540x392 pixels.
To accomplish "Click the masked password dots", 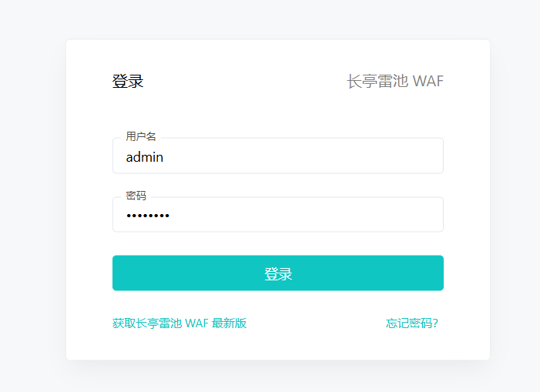I will [x=148, y=216].
